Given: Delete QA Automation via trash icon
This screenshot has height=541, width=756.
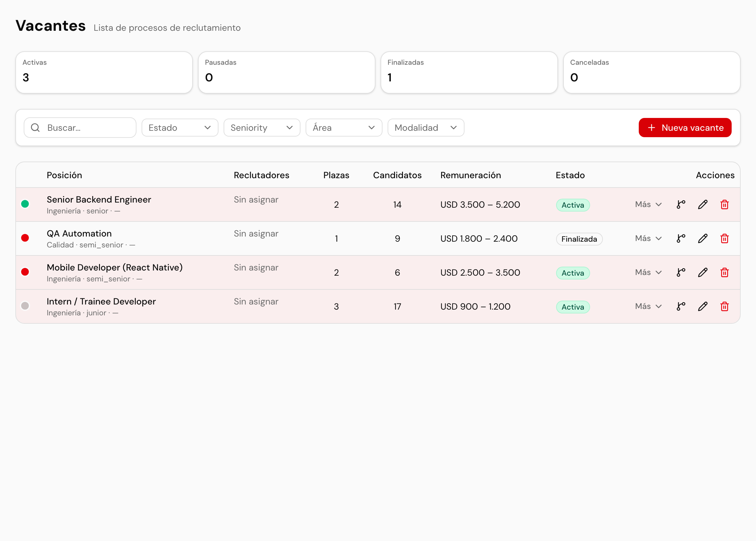Looking at the screenshot, I should (724, 238).
